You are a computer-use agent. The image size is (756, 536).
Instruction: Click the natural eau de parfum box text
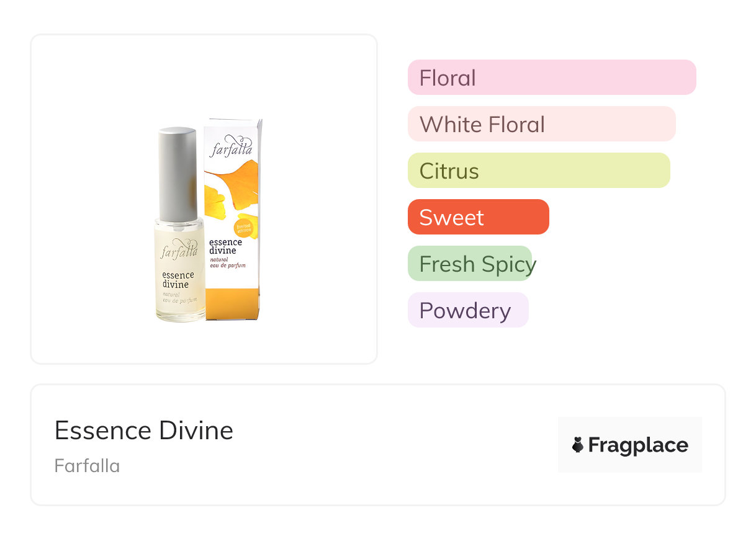pos(228,263)
